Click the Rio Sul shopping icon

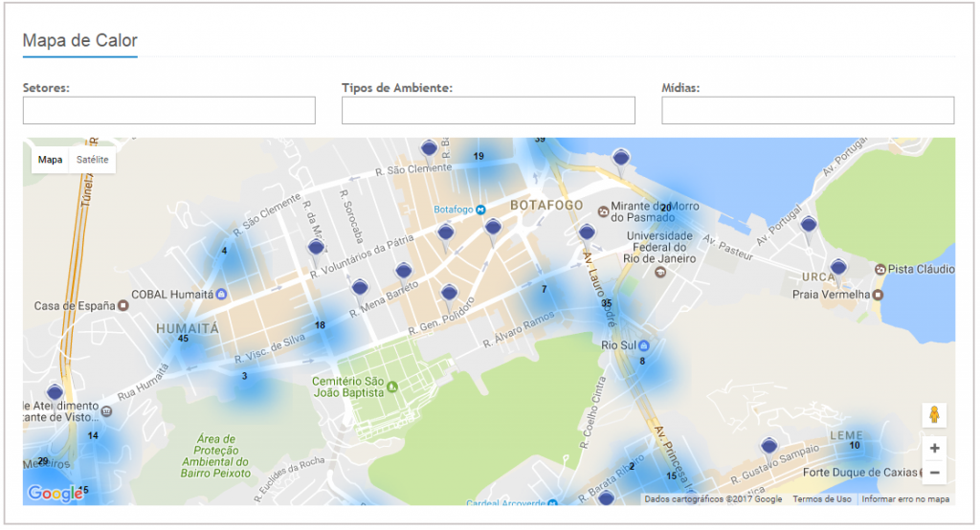pyautogui.click(x=644, y=345)
